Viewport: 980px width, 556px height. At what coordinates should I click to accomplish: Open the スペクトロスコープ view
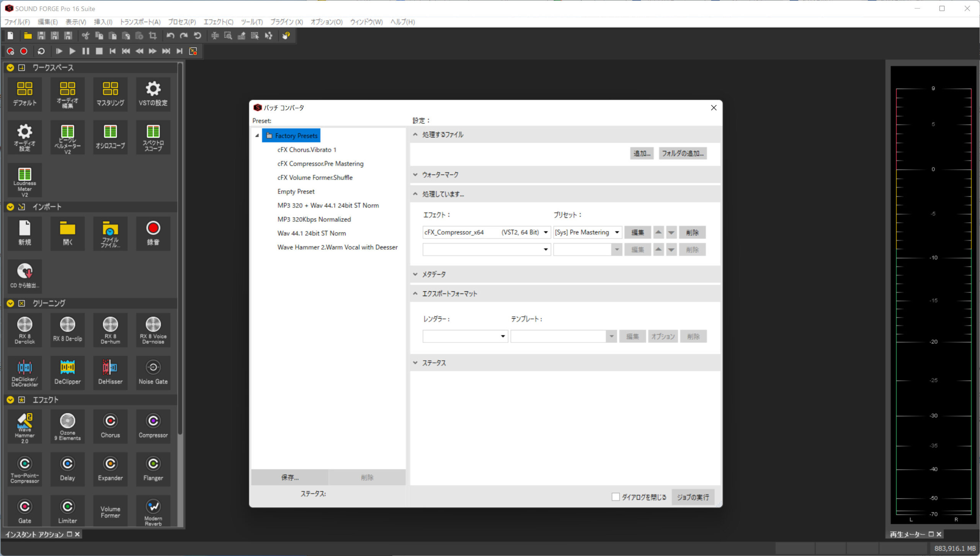(x=153, y=137)
